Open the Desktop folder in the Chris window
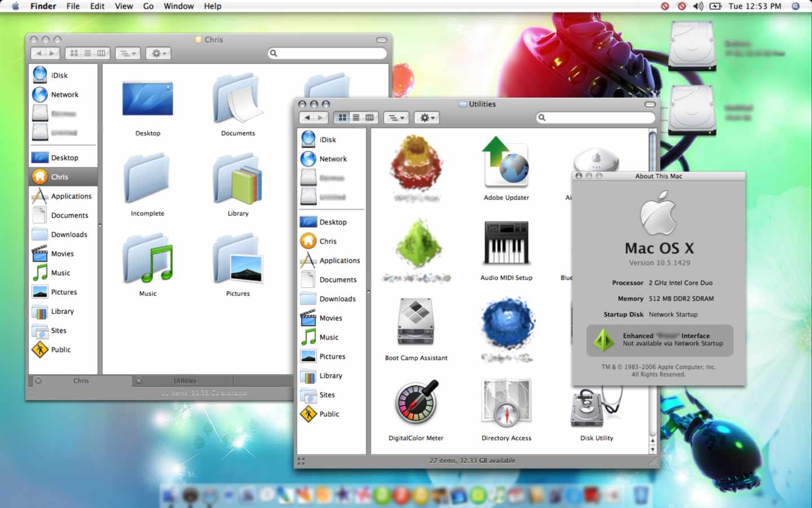This screenshot has height=508, width=812. pyautogui.click(x=148, y=99)
